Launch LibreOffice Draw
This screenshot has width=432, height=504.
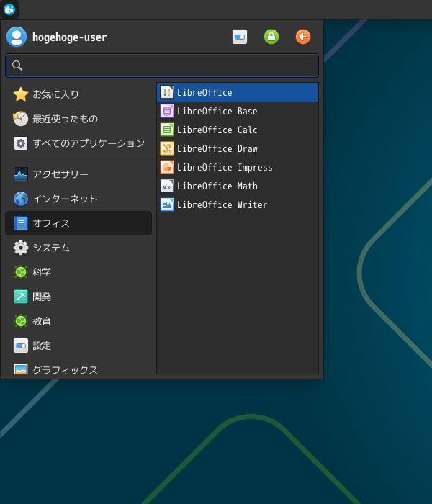217,149
